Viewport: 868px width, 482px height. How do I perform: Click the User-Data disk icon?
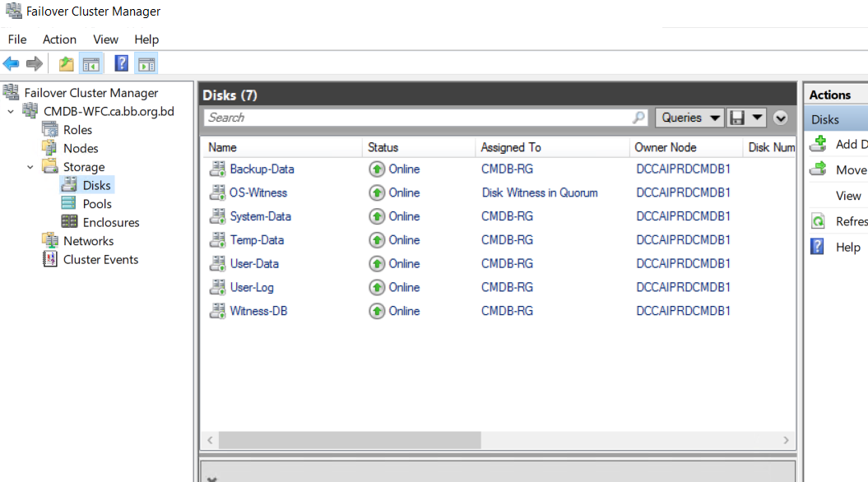pos(217,263)
